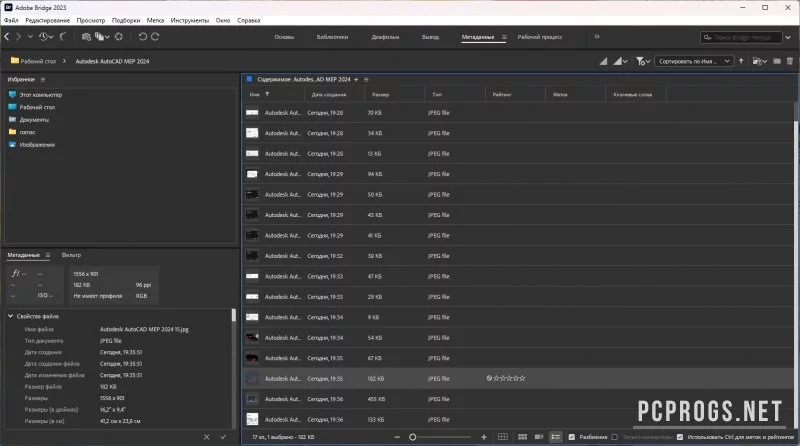Image resolution: width=800 pixels, height=446 pixels.
Task: Switch to thumbnails view icon
Action: coord(522,437)
